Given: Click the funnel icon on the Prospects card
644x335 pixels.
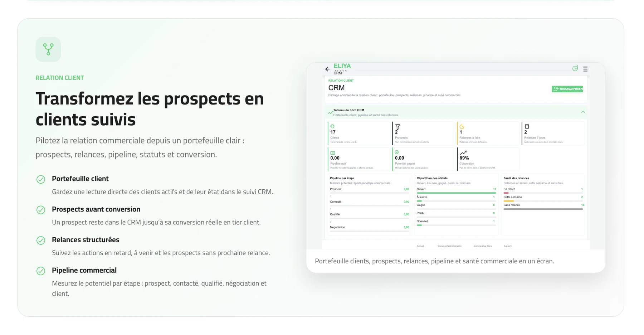Looking at the screenshot, I should (397, 127).
